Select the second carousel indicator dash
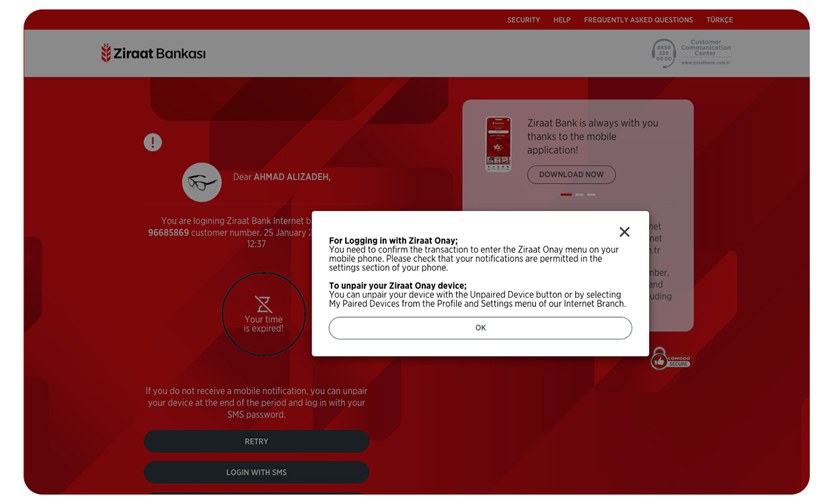Image resolution: width=834 pixels, height=504 pixels. [x=579, y=195]
